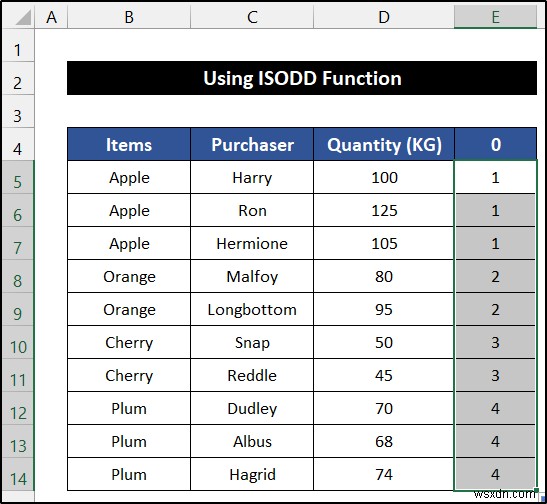Select column E header

[495, 17]
